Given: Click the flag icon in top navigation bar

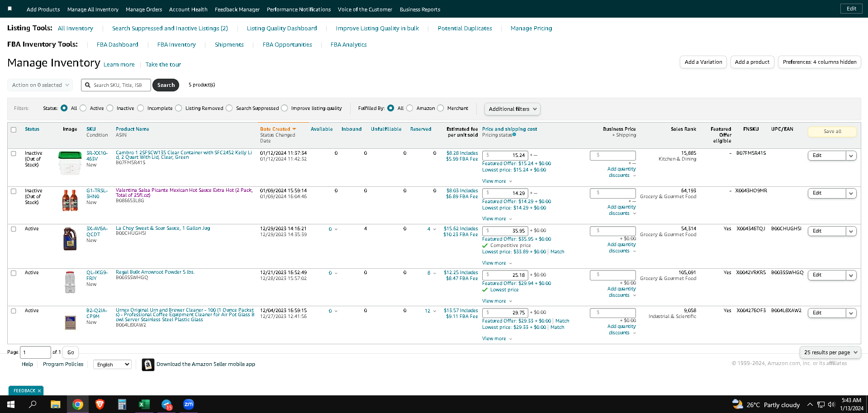Looking at the screenshot, I should [x=10, y=9].
